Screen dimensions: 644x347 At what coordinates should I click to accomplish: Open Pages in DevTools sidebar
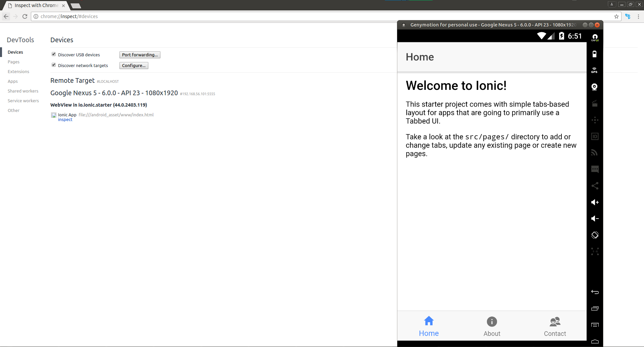pyautogui.click(x=13, y=62)
